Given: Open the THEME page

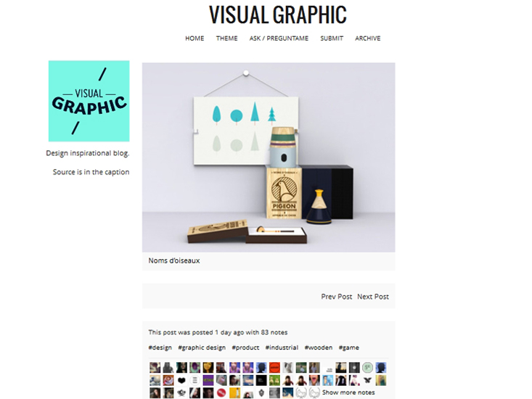Looking at the screenshot, I should (226, 38).
